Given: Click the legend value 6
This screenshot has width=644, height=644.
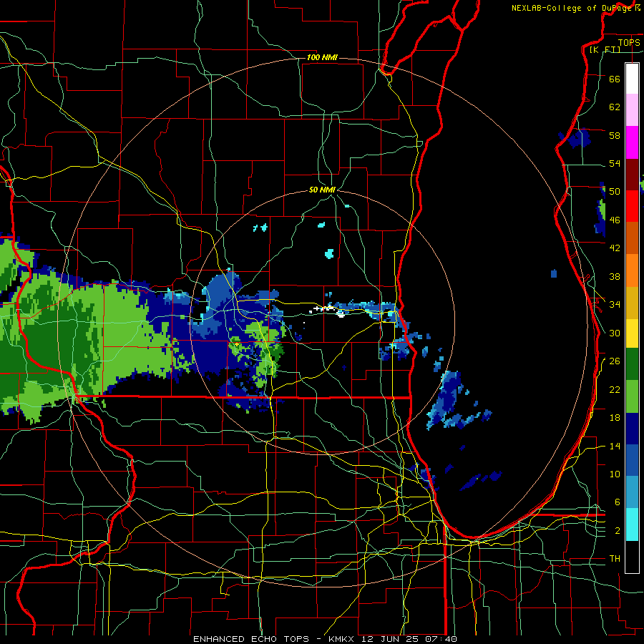Looking at the screenshot, I should click(x=618, y=502).
